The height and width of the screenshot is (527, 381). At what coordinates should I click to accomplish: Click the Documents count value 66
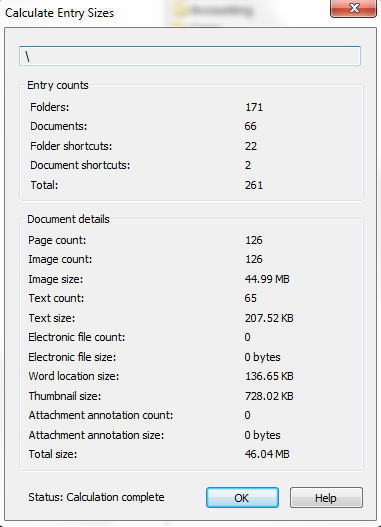251,126
